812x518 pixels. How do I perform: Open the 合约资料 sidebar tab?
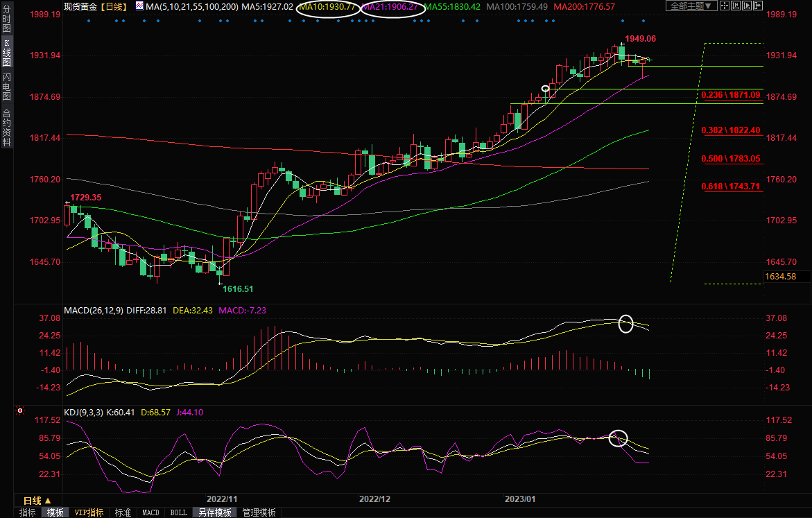tap(7, 127)
